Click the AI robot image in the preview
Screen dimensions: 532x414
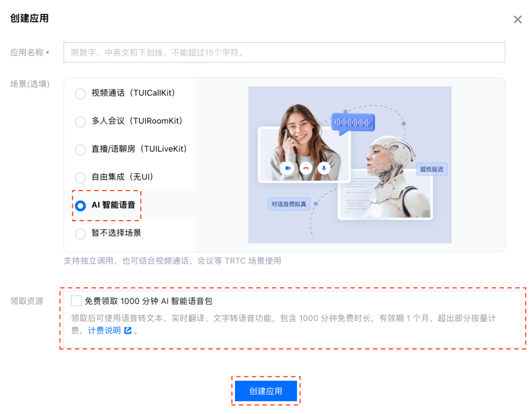point(390,177)
